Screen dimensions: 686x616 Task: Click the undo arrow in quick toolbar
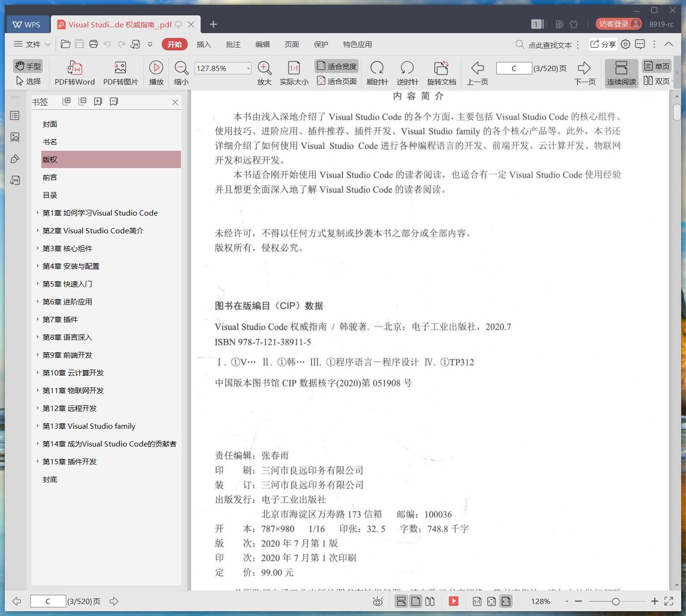[x=107, y=44]
